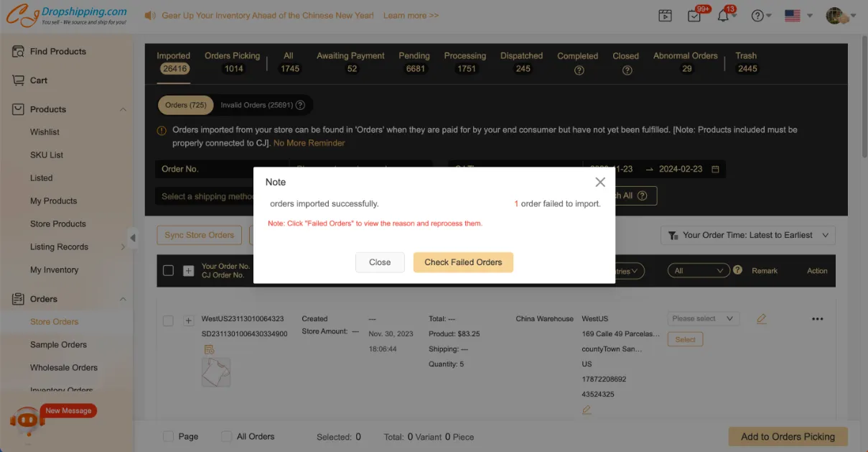868x452 pixels.
Task: Enable the All Orders checkbox
Action: click(226, 436)
